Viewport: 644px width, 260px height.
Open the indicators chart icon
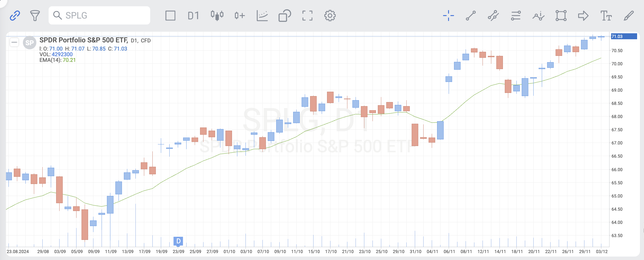(262, 15)
